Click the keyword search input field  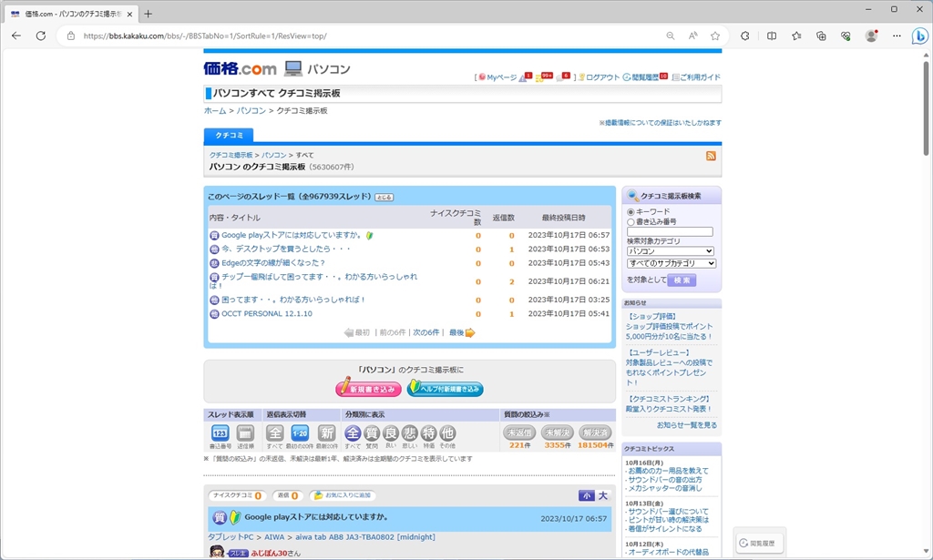[670, 232]
